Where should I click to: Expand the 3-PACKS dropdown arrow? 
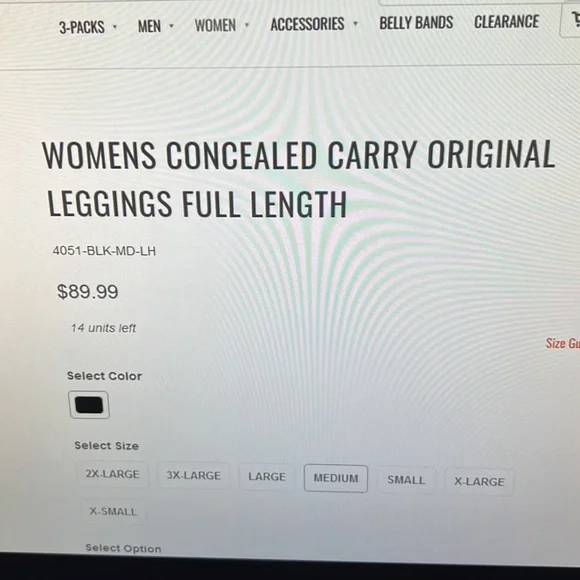tap(115, 27)
